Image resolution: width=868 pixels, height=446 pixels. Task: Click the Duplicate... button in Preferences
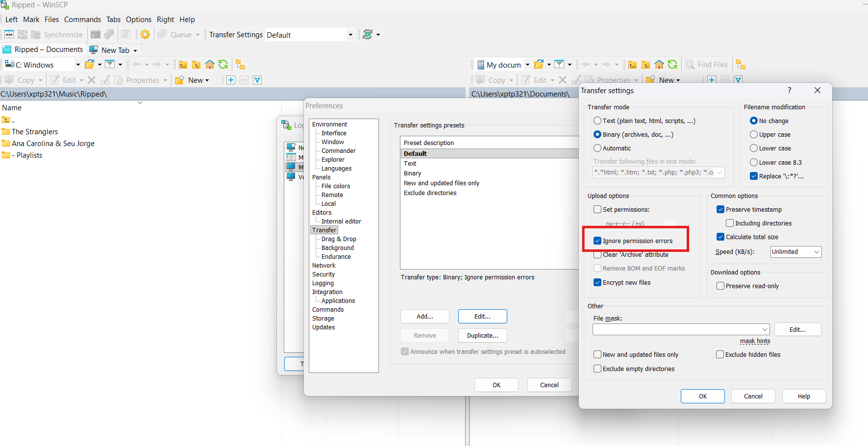[x=482, y=336]
